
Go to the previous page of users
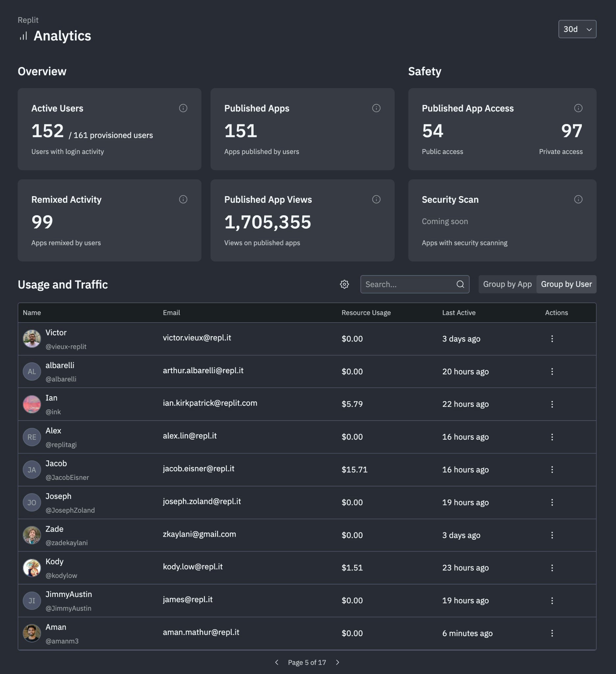coord(278,662)
